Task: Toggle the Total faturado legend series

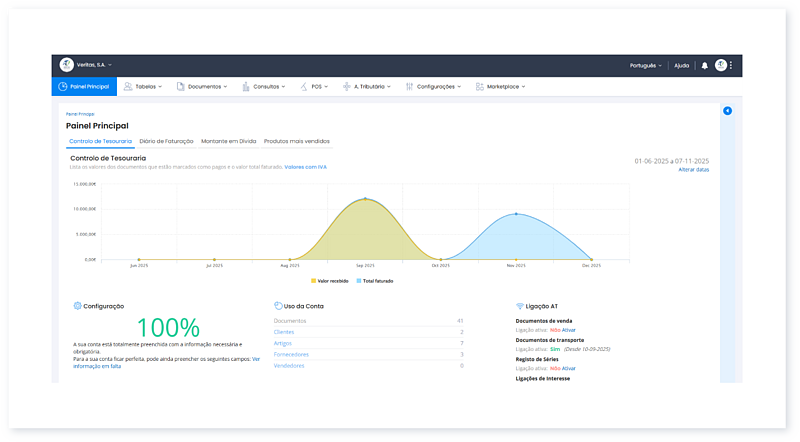Action: [x=375, y=281]
